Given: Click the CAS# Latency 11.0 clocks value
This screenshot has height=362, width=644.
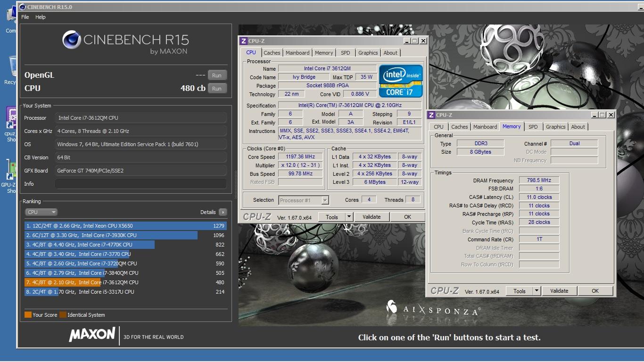Looking at the screenshot, I should (539, 197).
